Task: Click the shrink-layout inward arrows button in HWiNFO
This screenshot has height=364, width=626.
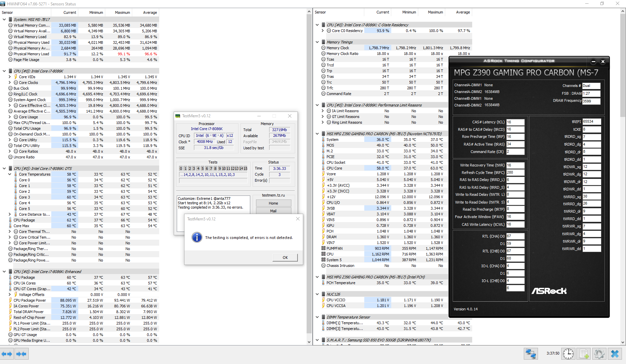Action: (21, 354)
